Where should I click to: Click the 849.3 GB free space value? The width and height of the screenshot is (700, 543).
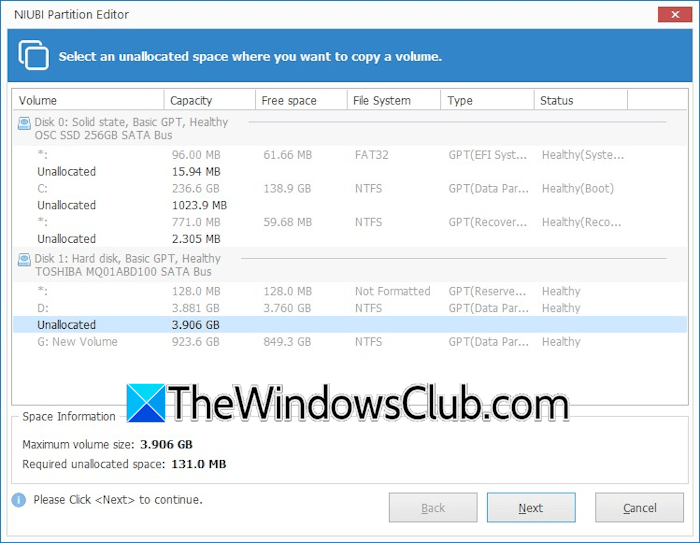pos(287,342)
